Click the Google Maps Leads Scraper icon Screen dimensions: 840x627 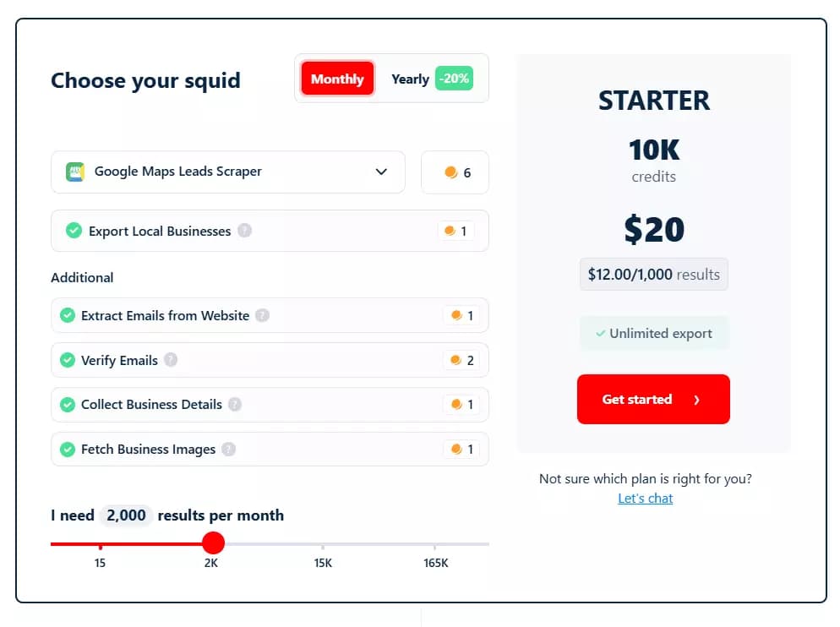75,172
